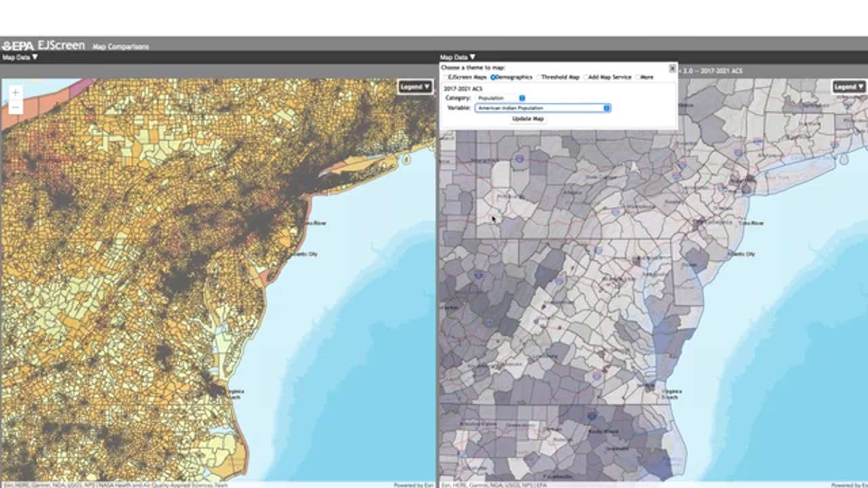The image size is (868, 488).
Task: Open the Category dropdown showing Population
Action: tap(500, 98)
